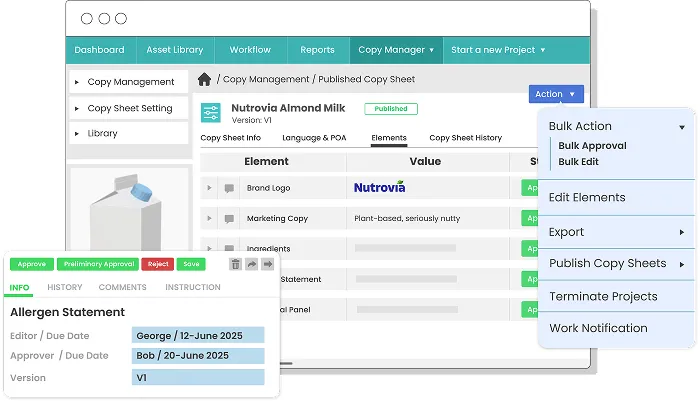
Task: Open Asset Library in navigation bar
Action: [x=175, y=50]
